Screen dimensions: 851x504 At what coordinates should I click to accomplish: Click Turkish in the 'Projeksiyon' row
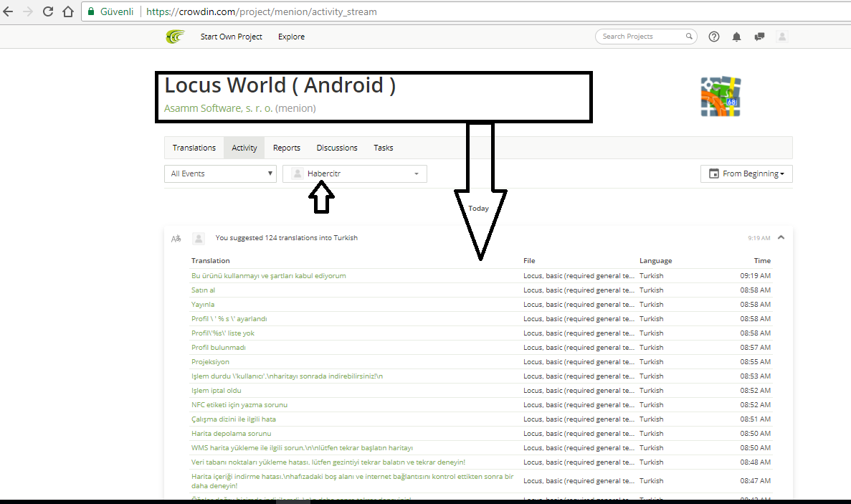(x=651, y=362)
